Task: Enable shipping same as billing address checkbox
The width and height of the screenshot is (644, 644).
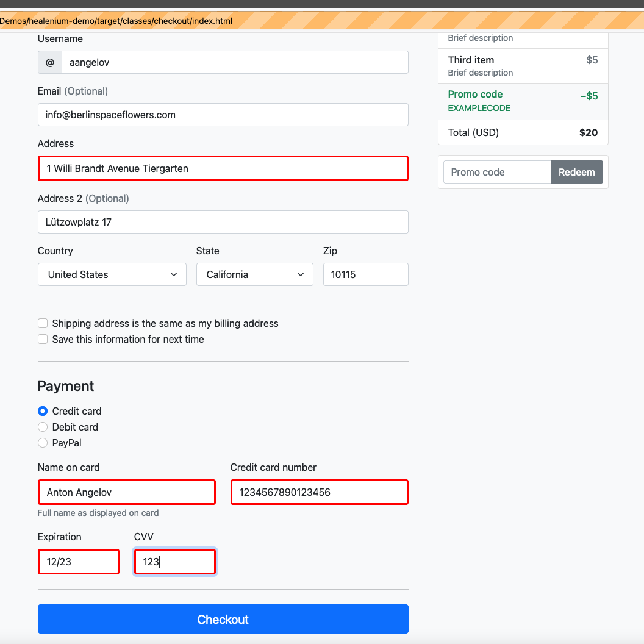Action: pyautogui.click(x=43, y=323)
